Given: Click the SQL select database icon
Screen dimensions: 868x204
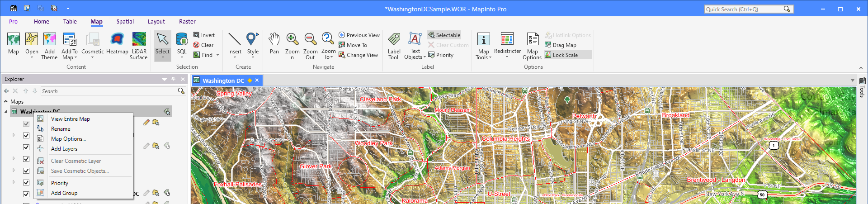Looking at the screenshot, I should [x=182, y=39].
